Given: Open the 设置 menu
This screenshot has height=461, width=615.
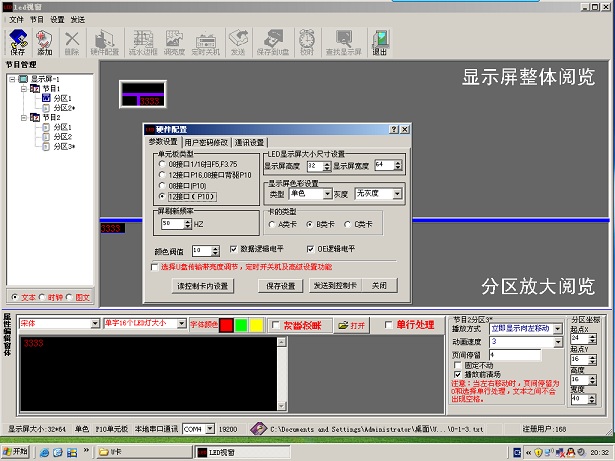Looking at the screenshot, I should [56, 19].
